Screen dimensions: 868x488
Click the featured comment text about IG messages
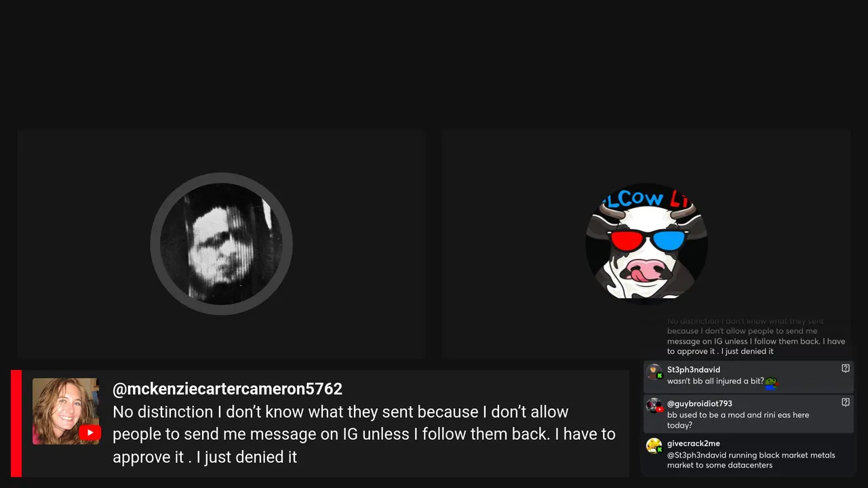point(364,434)
